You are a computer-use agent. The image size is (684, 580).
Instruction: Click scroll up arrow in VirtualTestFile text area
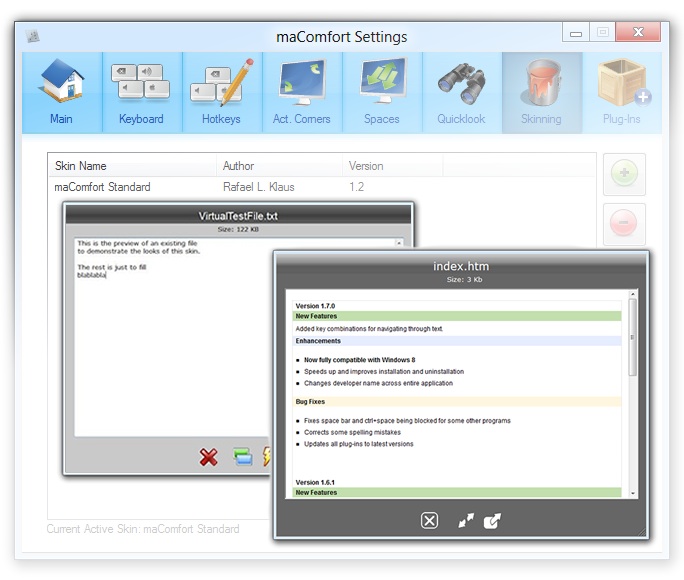point(399,243)
